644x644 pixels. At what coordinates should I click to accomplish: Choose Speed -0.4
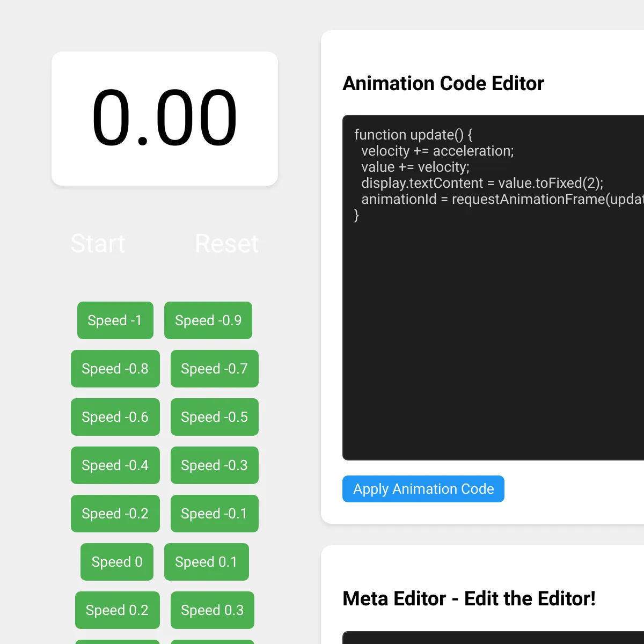pos(115,465)
